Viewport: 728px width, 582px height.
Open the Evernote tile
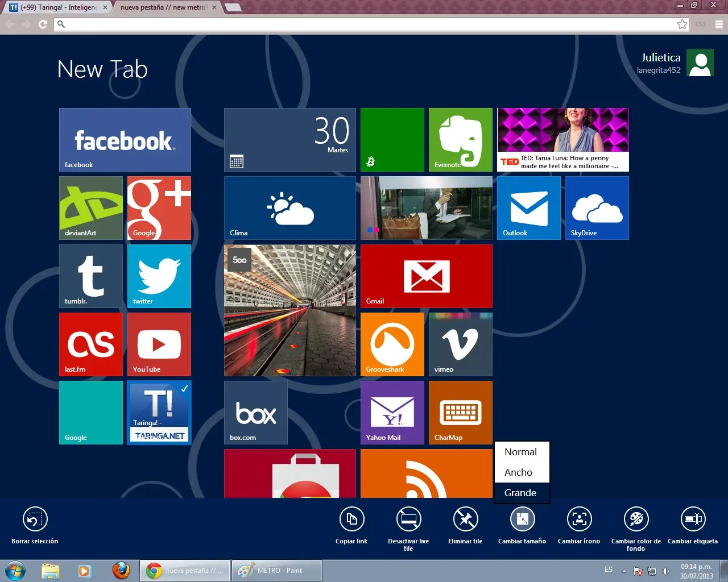pos(461,140)
